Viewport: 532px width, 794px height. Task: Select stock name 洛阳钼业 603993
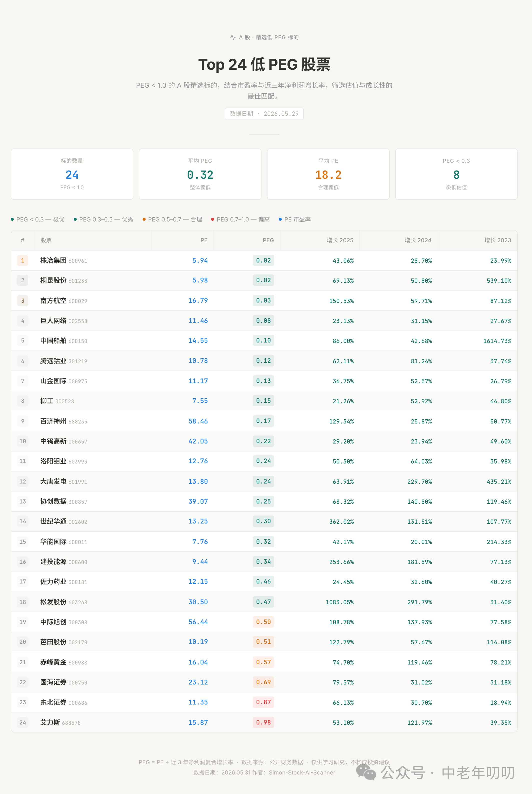pos(63,461)
